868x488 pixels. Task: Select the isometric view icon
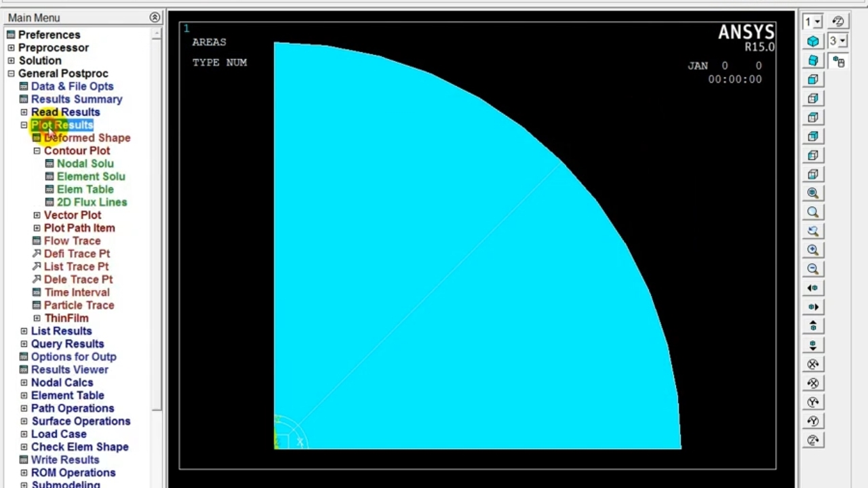pos(813,41)
